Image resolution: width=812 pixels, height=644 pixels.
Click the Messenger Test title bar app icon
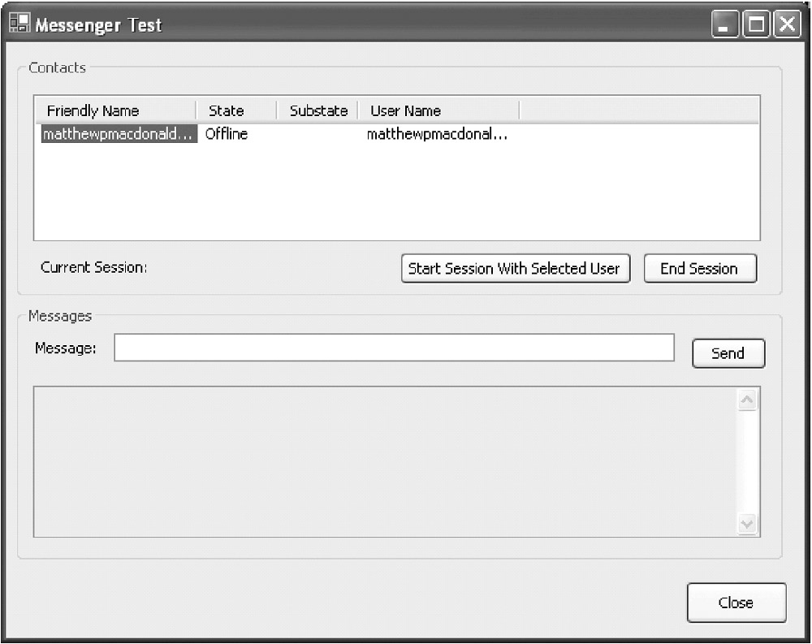tap(19, 24)
